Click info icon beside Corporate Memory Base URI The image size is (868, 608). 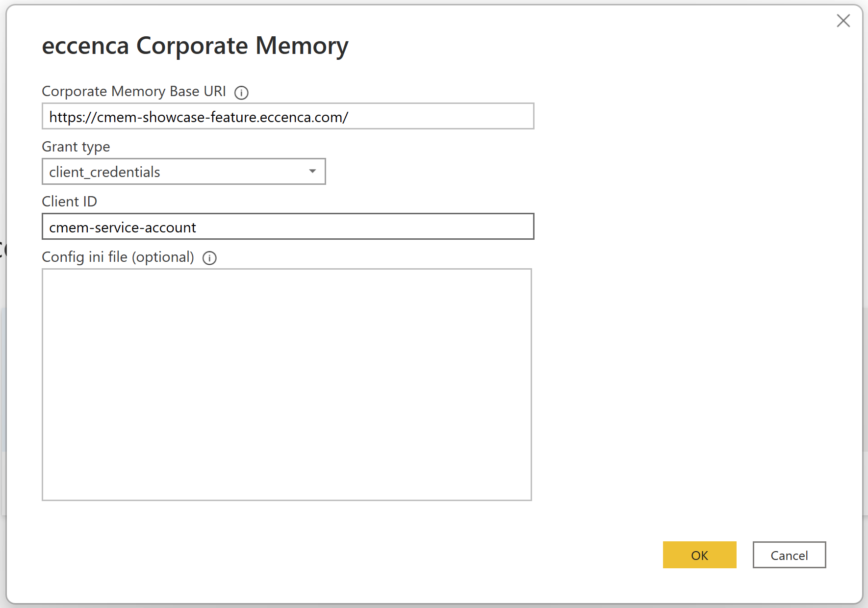[241, 93]
